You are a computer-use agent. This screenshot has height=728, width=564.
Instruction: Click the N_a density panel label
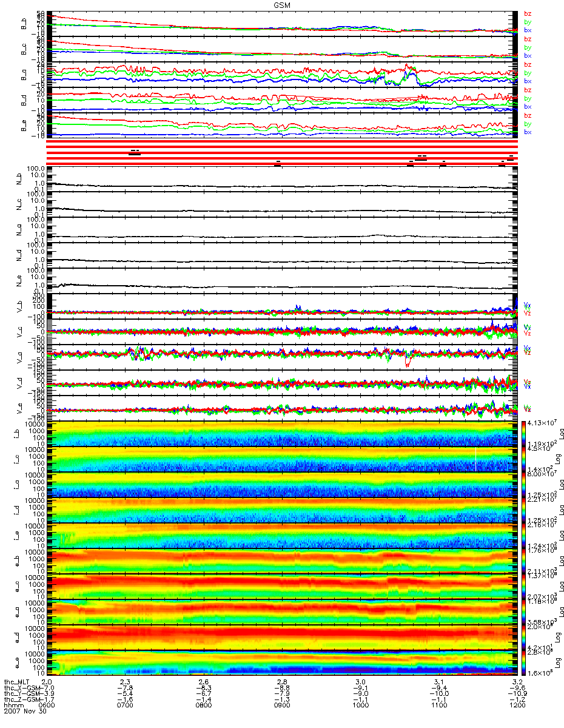[18, 231]
